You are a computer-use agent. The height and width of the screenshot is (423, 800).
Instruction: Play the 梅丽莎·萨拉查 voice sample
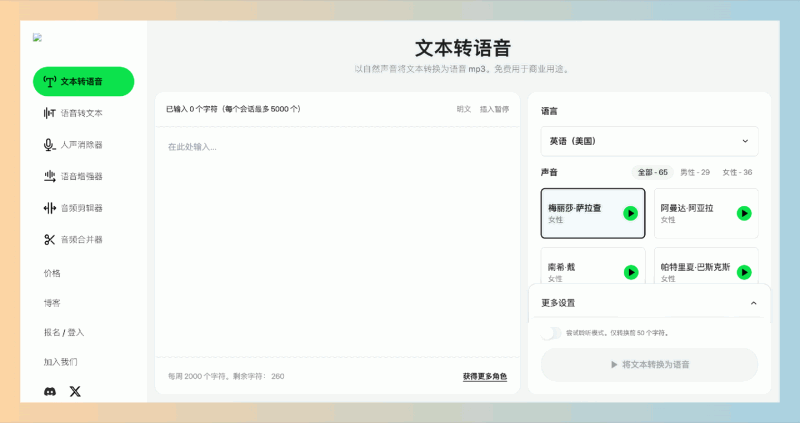point(631,213)
